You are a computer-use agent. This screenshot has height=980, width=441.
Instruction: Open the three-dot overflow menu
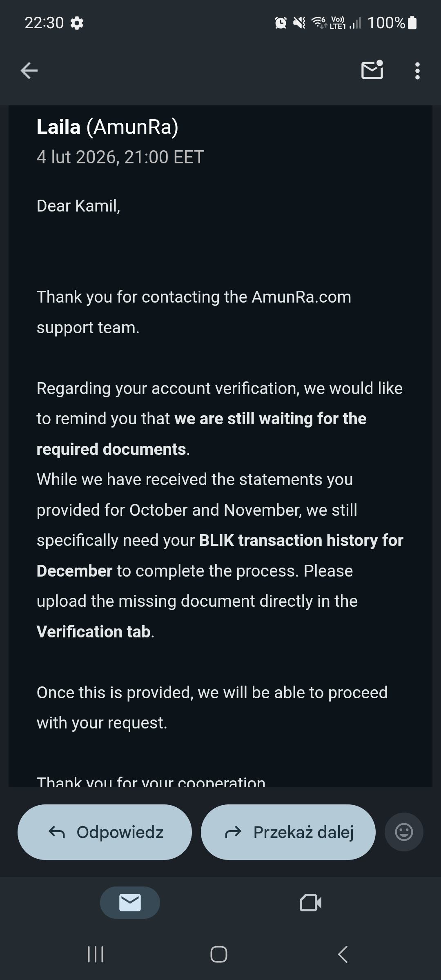point(417,71)
